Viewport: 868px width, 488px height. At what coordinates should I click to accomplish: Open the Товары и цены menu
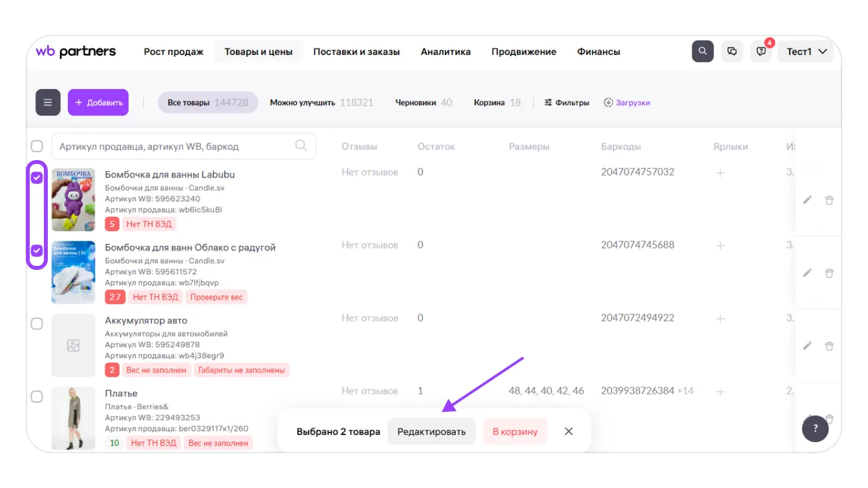[x=258, y=52]
